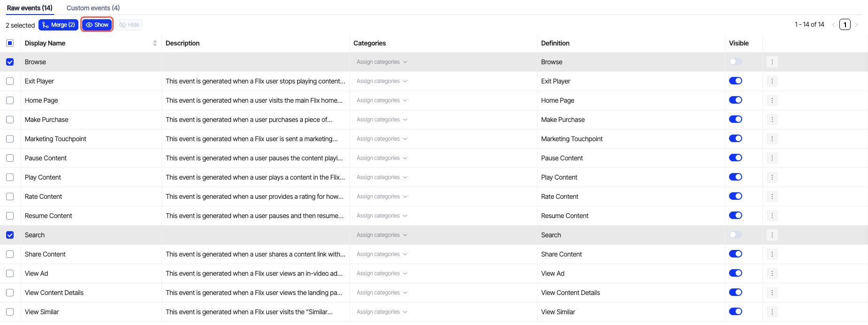Screen dimensions: 868x325
Task: Click the Display Name sort arrows
Action: [154, 43]
